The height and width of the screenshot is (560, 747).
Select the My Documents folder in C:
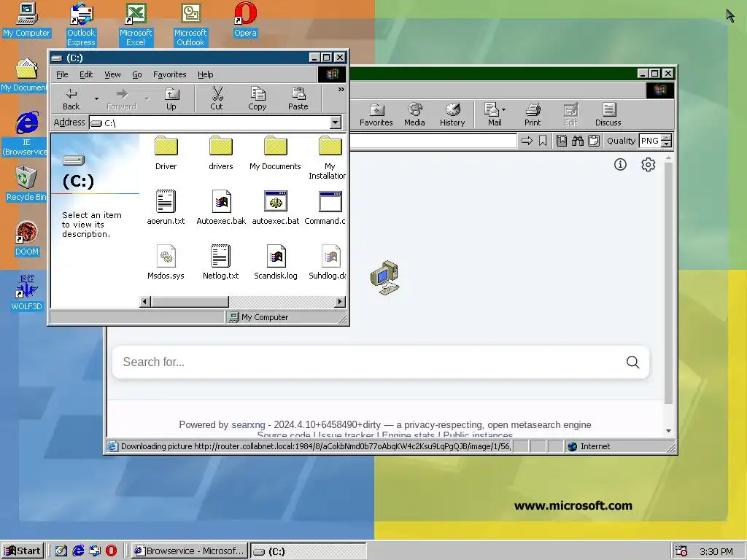pos(275,153)
